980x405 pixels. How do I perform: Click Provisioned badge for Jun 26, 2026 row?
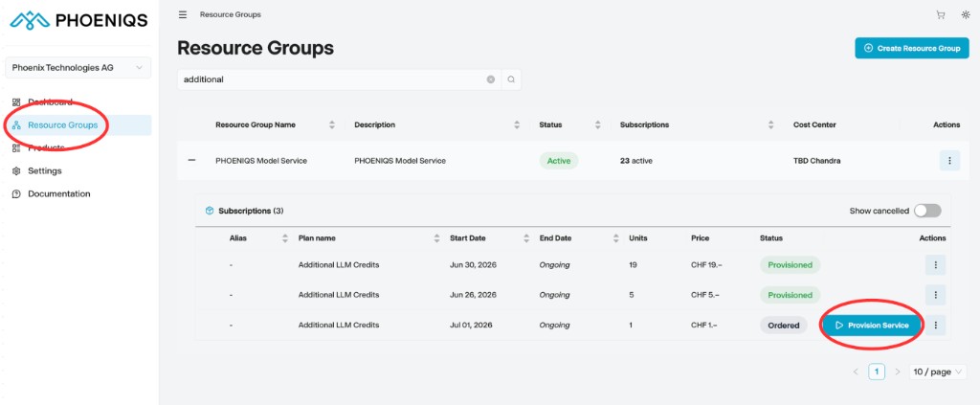[790, 295]
